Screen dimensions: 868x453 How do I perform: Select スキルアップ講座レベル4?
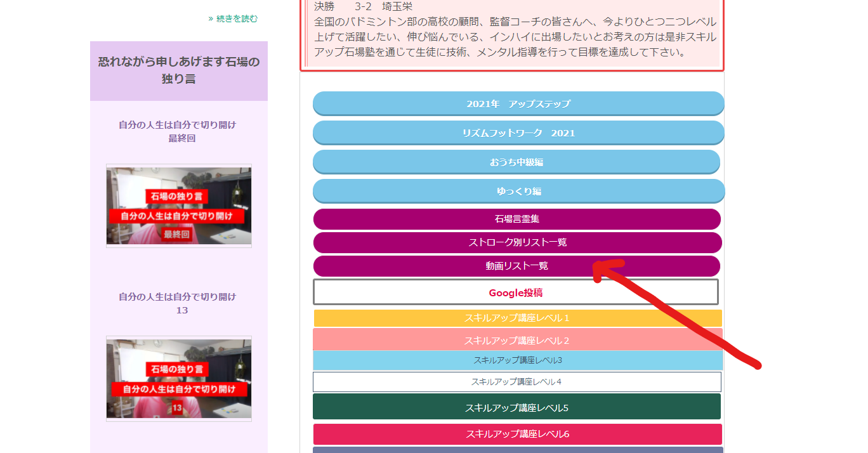[516, 382]
